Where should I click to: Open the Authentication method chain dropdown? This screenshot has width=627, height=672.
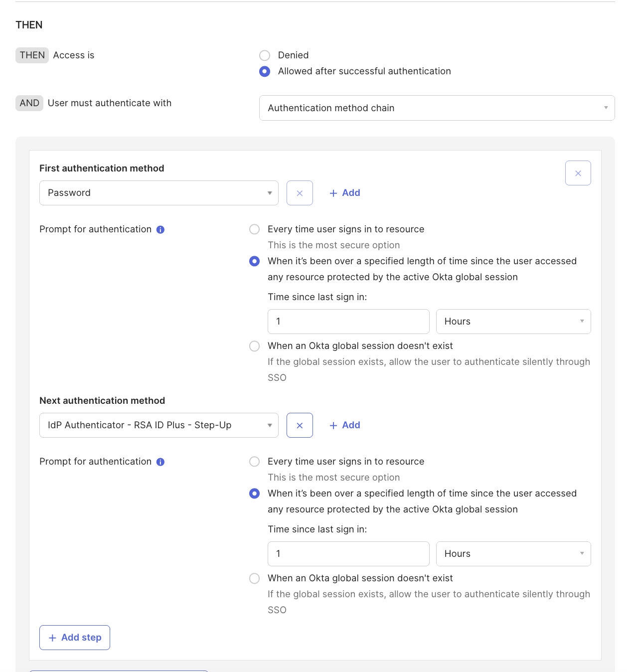(x=437, y=108)
